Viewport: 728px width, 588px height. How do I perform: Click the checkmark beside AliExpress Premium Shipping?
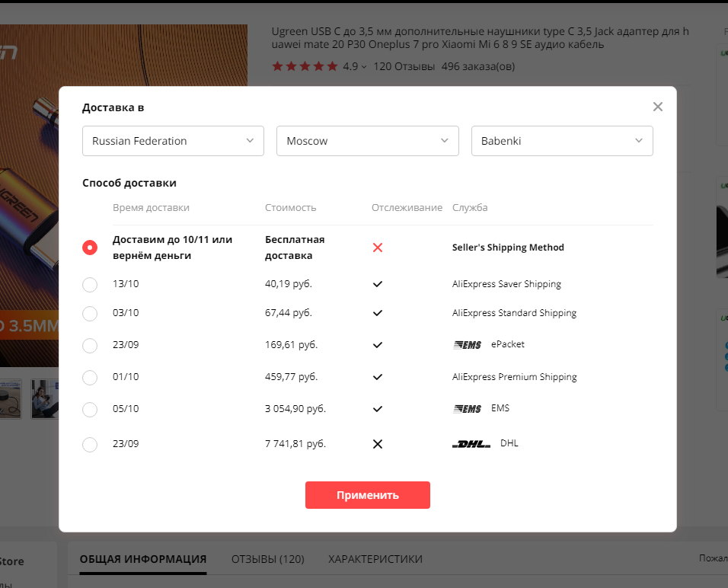click(x=377, y=376)
